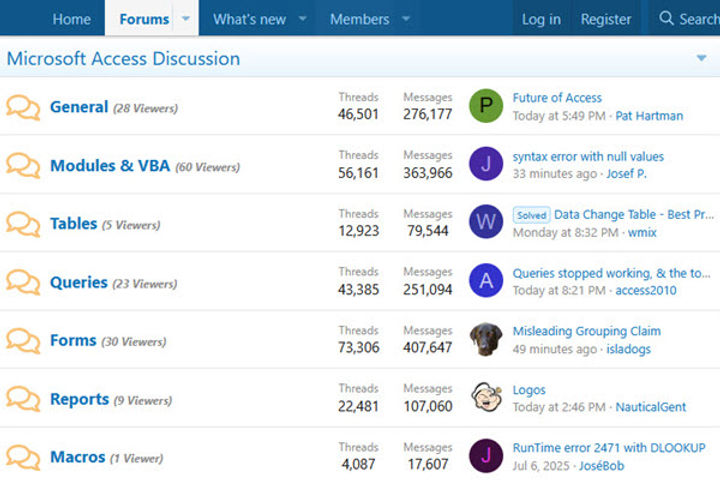Click the Search magnifier icon
The height and width of the screenshot is (480, 720).
pos(667,19)
